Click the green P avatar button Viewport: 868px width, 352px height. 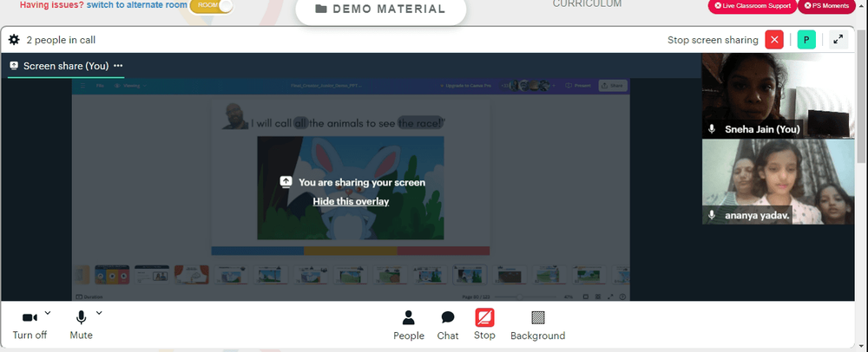coord(806,40)
